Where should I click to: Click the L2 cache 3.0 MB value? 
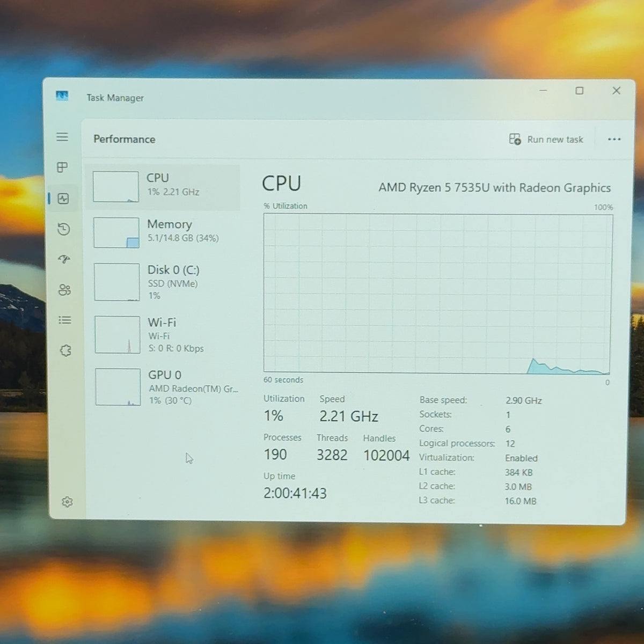[x=518, y=487]
